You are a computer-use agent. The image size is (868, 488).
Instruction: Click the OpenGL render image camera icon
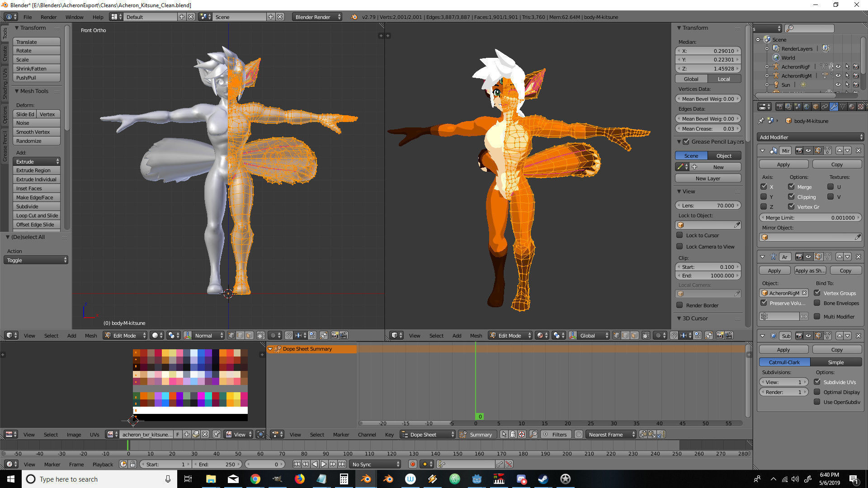point(335,335)
